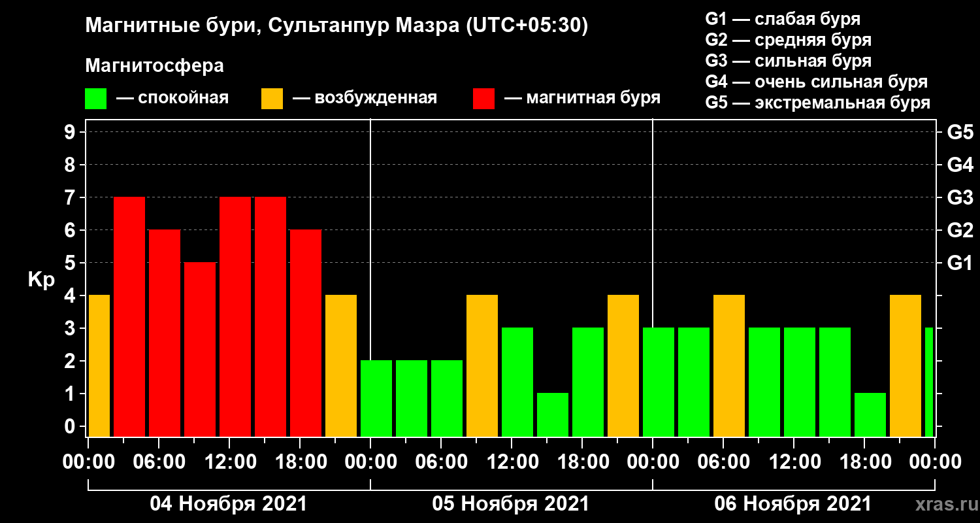Viewport: 980px width, 523px height.
Task: Click the green Kp 1 bar on 06 Ноября
Action: (x=870, y=414)
